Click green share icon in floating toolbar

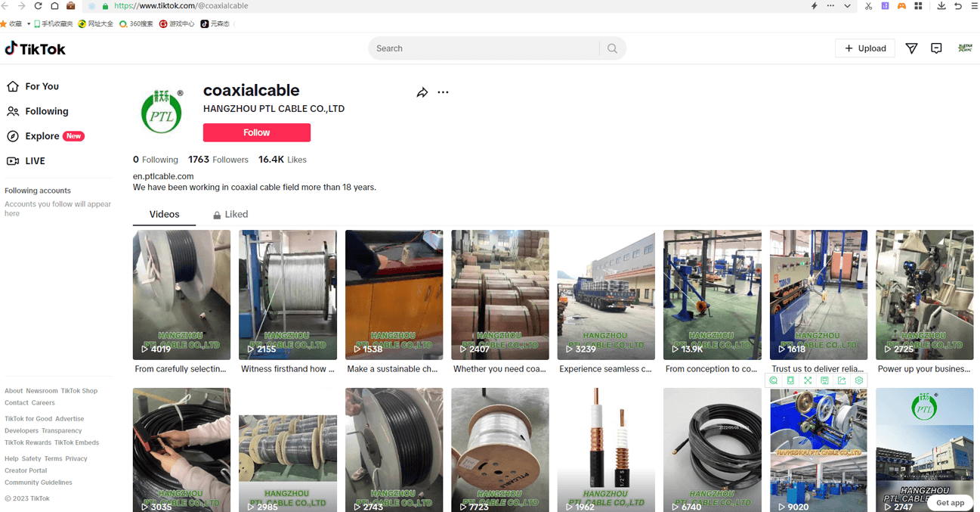842,380
